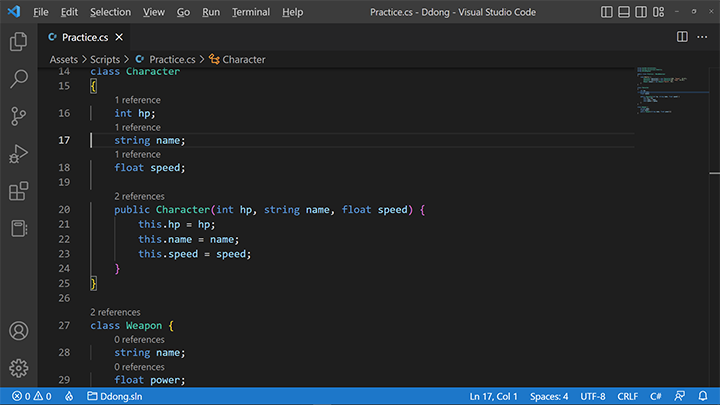Click line number 27 in gutter
The width and height of the screenshot is (720, 405).
coord(64,326)
